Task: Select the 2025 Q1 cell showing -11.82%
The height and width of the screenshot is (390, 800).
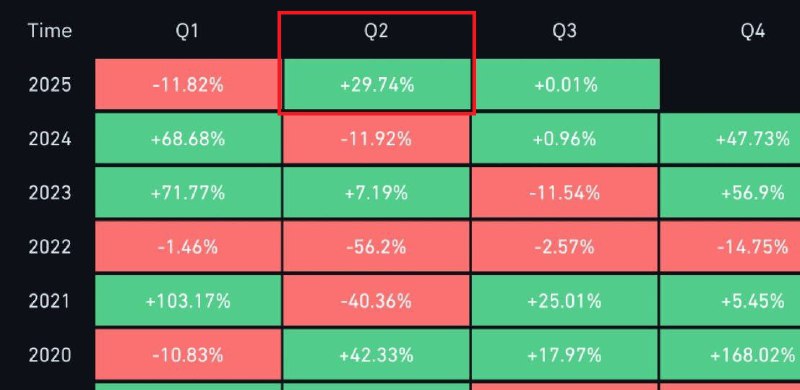Action: (x=188, y=84)
